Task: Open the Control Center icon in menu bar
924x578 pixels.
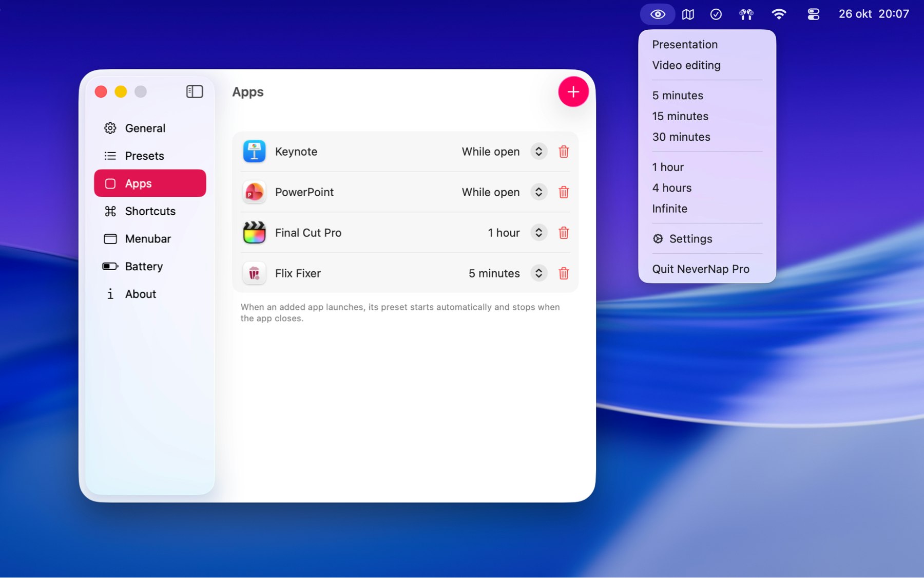Action: pos(813,14)
